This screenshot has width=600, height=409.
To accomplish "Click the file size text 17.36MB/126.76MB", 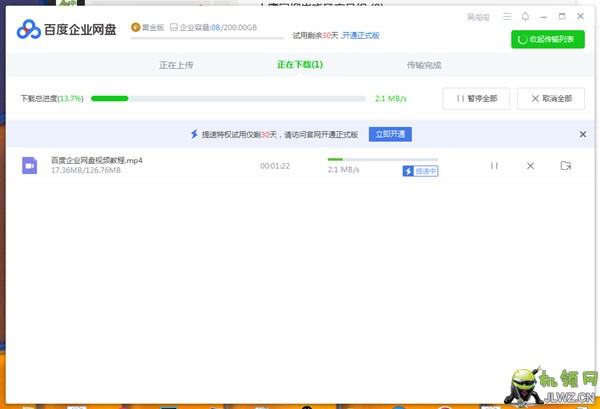I will (86, 170).
